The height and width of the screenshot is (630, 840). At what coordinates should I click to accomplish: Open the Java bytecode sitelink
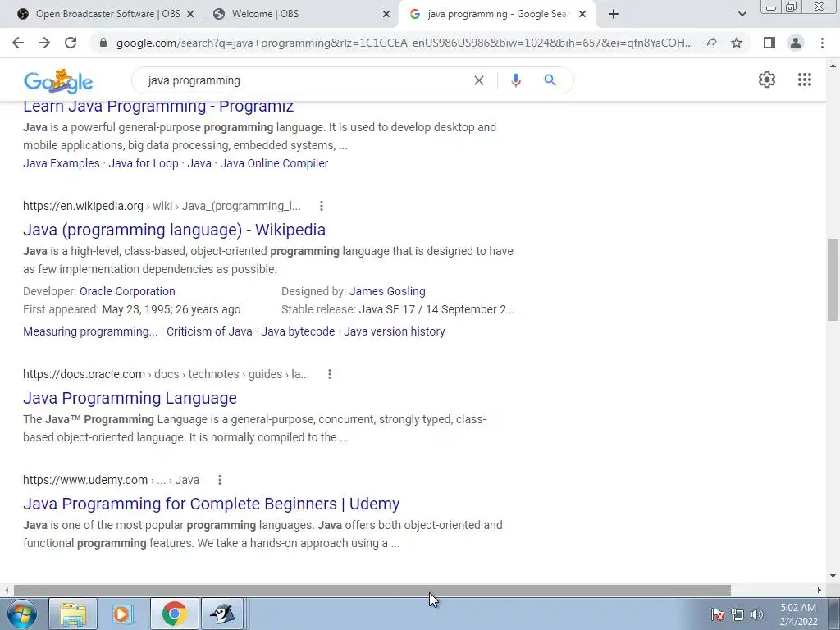click(298, 331)
